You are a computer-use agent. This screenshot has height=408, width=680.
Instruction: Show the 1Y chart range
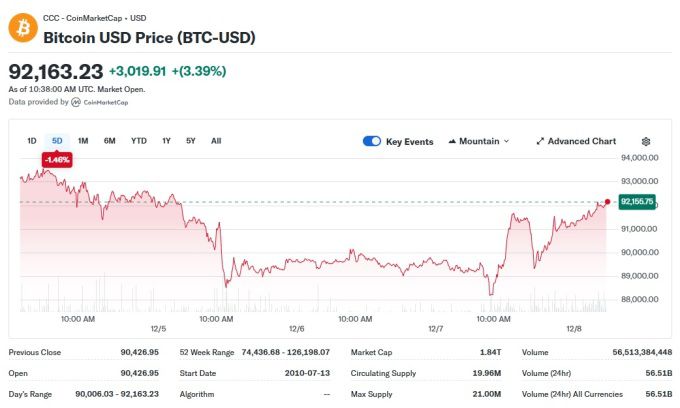point(166,141)
